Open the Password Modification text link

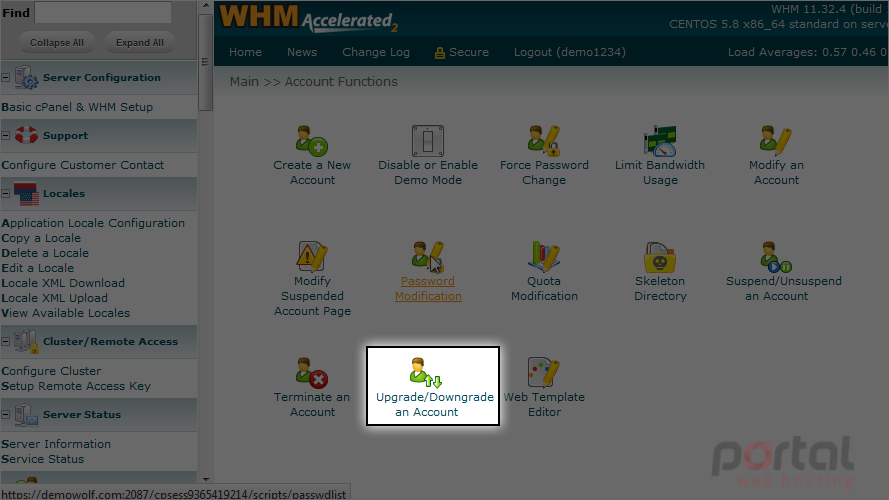point(428,289)
